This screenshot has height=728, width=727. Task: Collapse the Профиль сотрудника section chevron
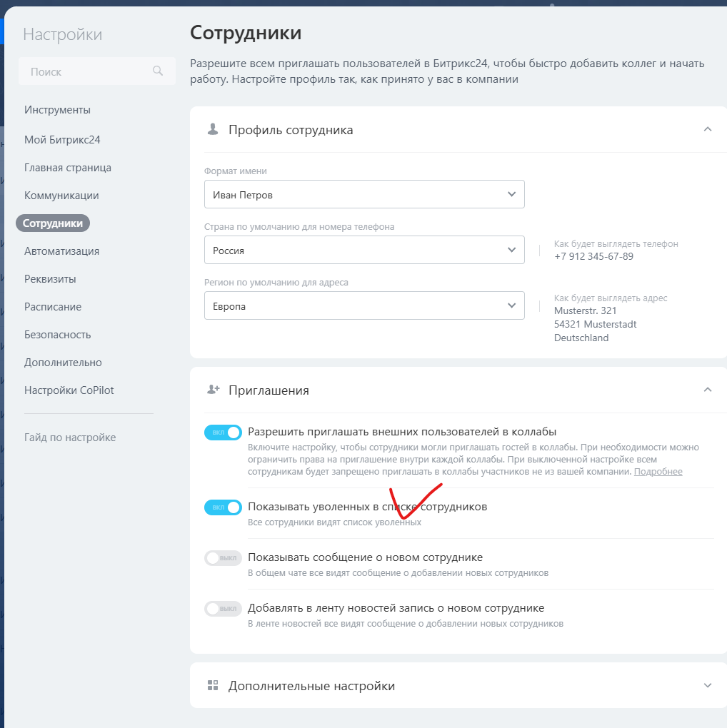pos(708,129)
